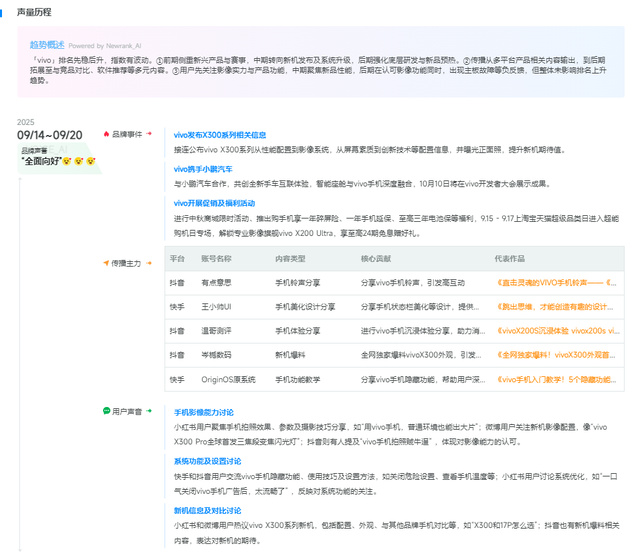Click the 传播主力 section label
The image size is (640, 556).
(126, 263)
